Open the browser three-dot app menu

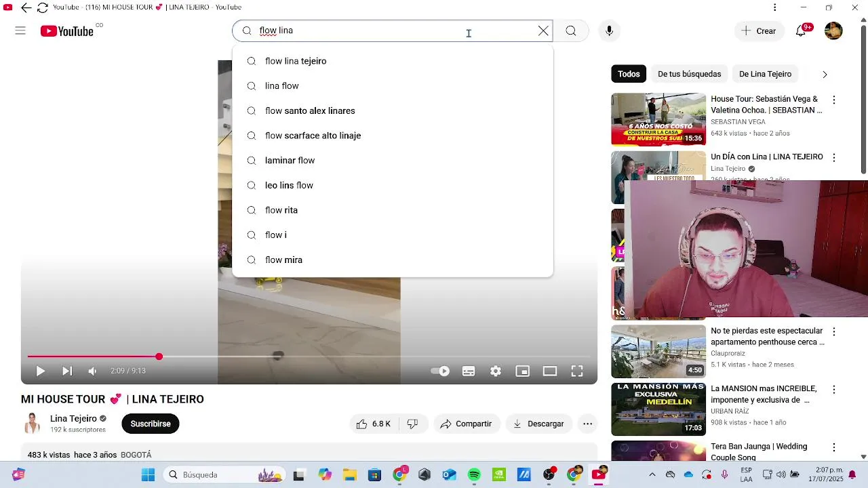click(774, 7)
